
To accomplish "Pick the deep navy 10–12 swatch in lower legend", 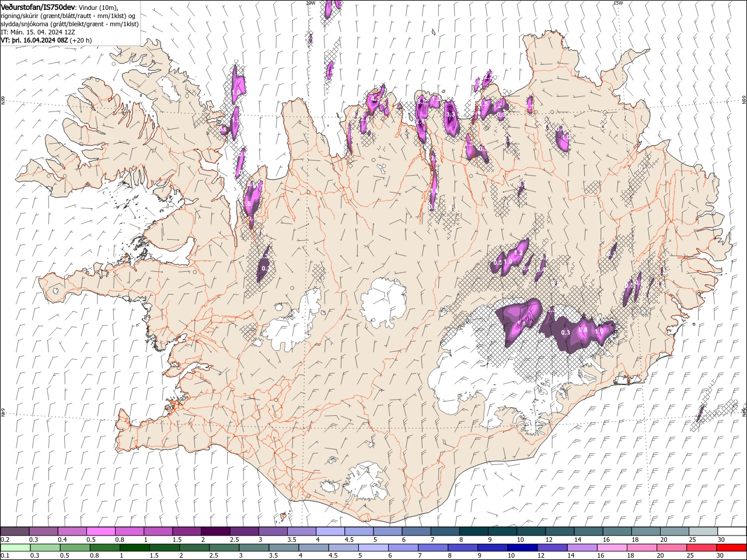I will coord(522,548).
